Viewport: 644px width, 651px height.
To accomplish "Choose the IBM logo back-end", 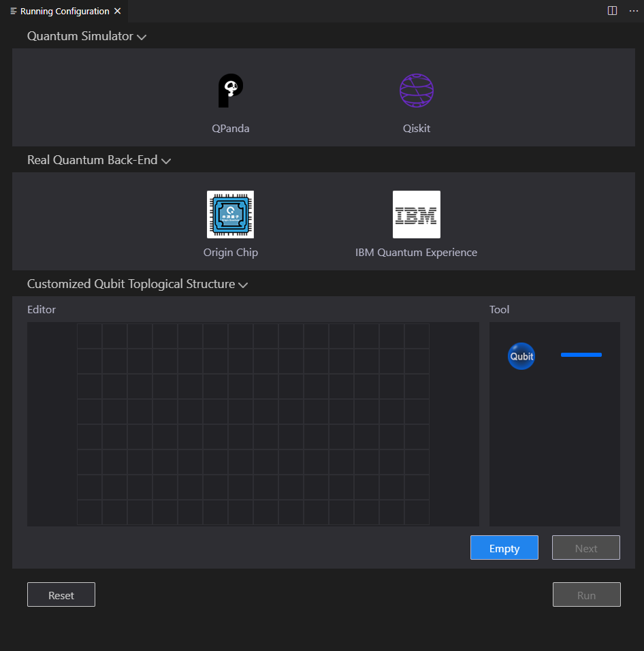I will (x=416, y=215).
